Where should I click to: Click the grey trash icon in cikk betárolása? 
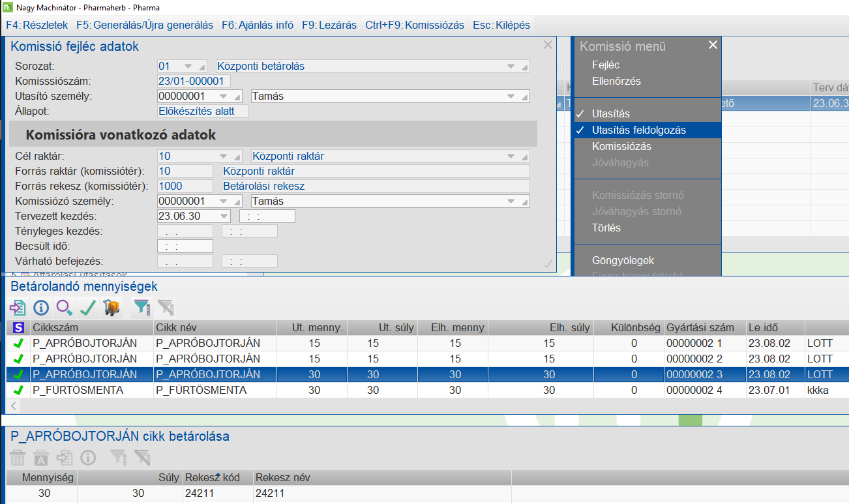pos(18,458)
